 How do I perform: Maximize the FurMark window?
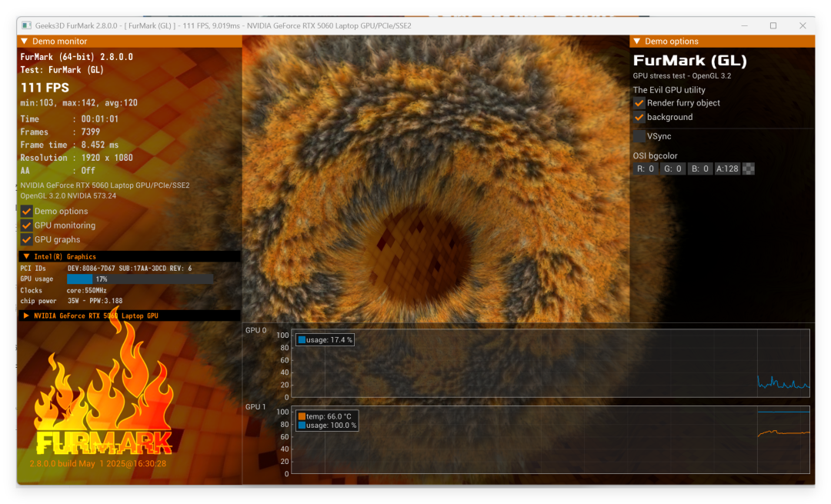click(x=773, y=25)
